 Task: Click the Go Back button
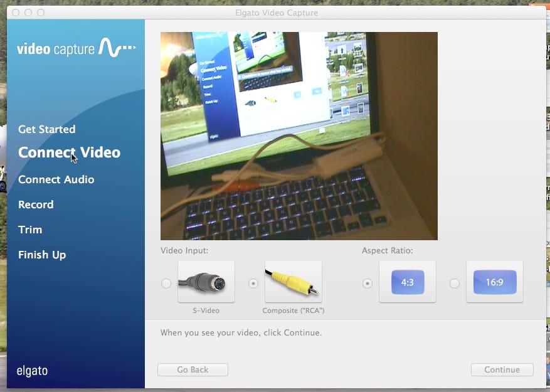193,369
